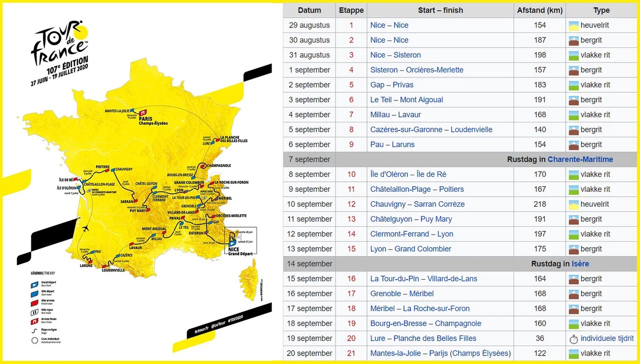Viewport: 640px width, 364px height.
Task: Click the vlakke rit icon for stage 21
Action: pos(573,354)
